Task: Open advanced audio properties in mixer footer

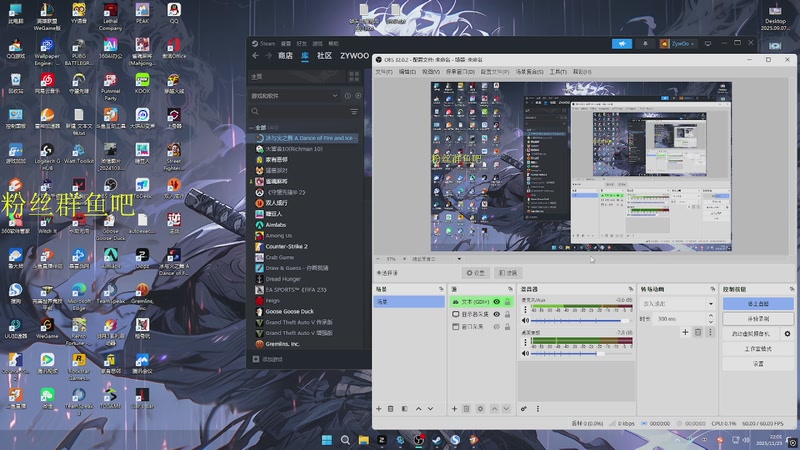Action: 523,409
